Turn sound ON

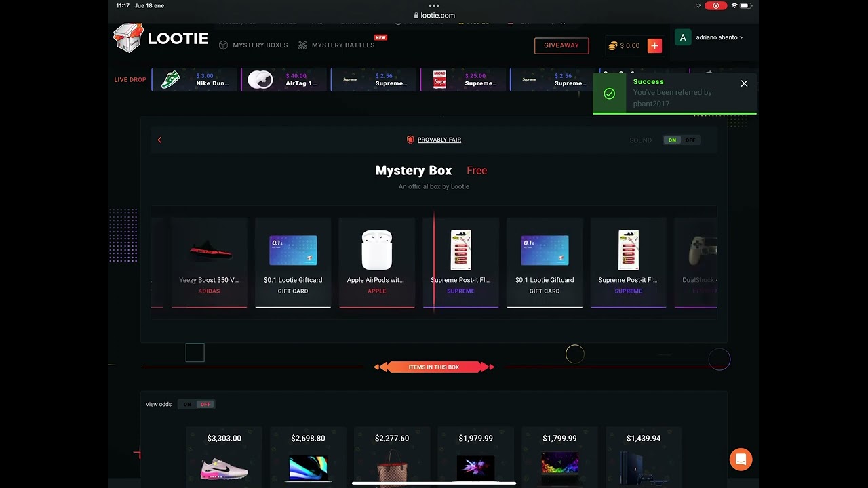click(672, 140)
